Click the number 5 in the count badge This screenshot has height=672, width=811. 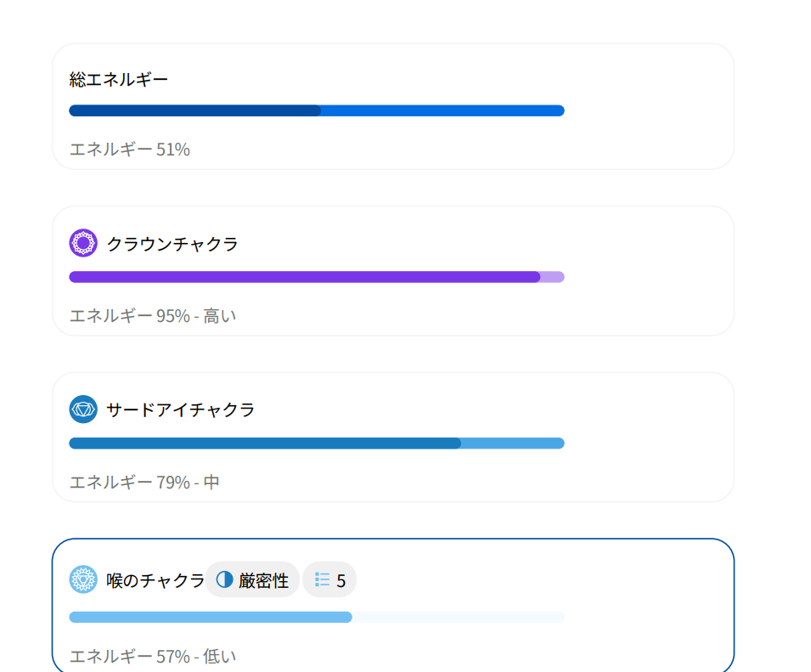(x=341, y=581)
